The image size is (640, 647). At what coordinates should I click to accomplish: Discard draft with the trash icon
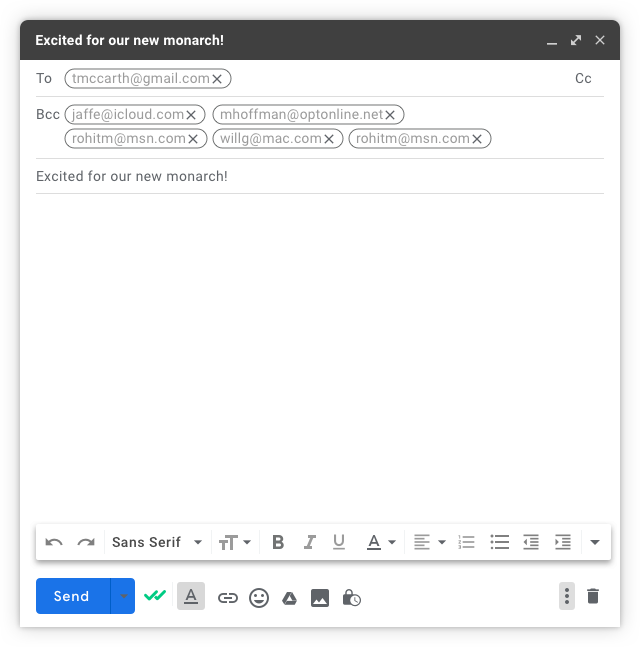point(593,596)
